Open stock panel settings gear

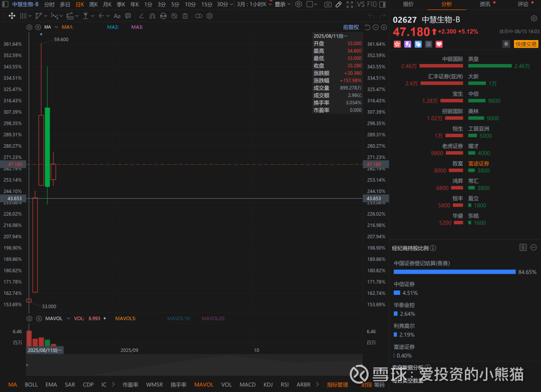coord(534,18)
